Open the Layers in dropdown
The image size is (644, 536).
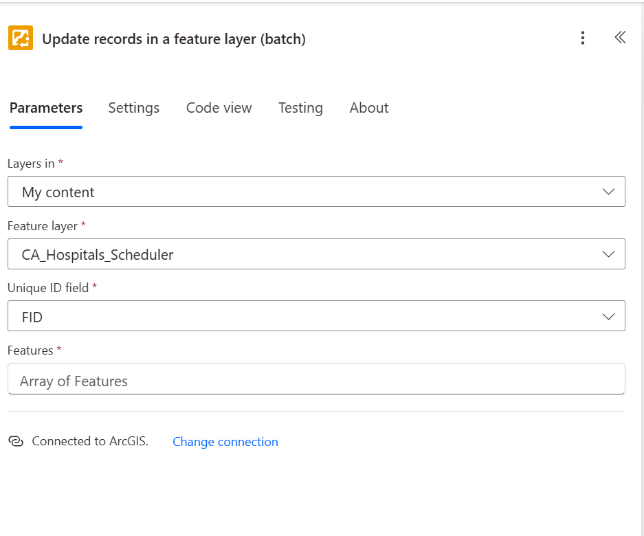(316, 192)
